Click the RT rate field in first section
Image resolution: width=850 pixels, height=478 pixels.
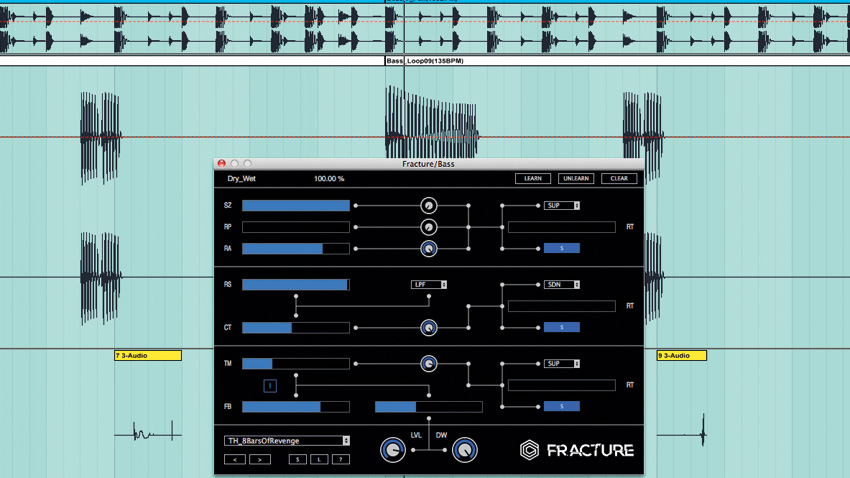click(x=562, y=227)
